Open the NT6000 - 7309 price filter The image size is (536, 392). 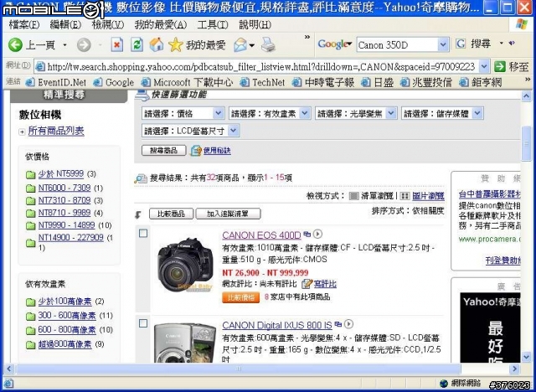click(x=64, y=188)
